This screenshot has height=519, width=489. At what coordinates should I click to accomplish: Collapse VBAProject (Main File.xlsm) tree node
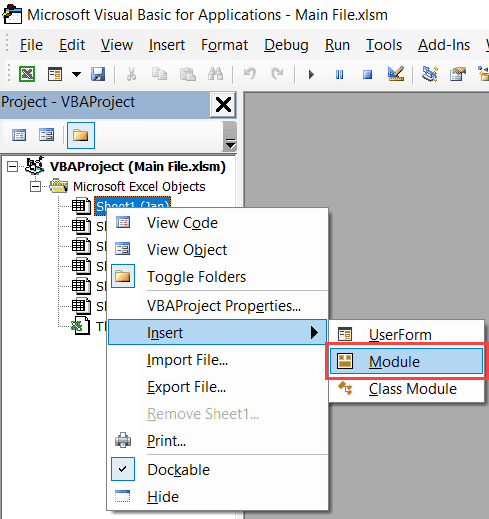click(12, 166)
